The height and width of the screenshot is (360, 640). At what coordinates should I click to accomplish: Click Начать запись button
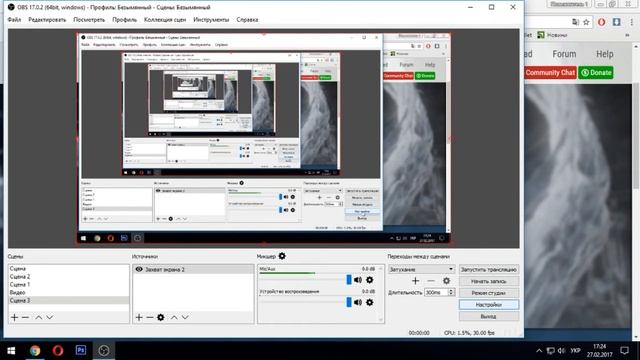(x=489, y=281)
